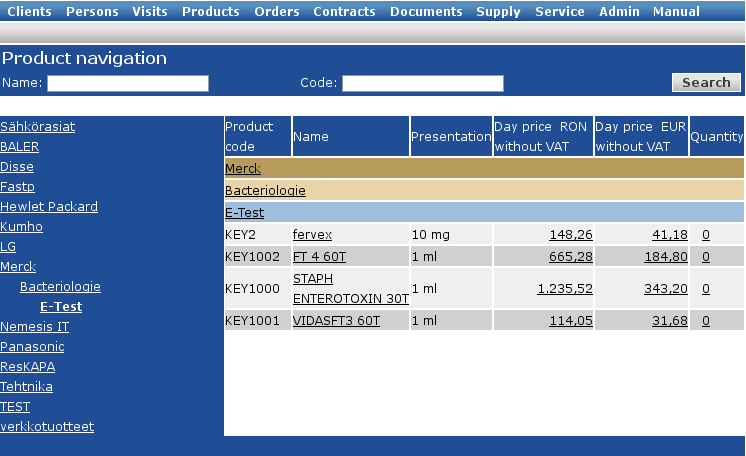Open Bacteriologie breadcrumb row in table
The width and height of the screenshot is (746, 456).
pos(265,190)
